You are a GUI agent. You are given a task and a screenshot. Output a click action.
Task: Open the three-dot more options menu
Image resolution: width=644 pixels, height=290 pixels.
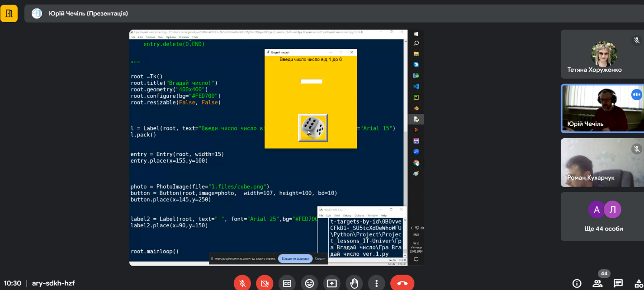pos(376,283)
